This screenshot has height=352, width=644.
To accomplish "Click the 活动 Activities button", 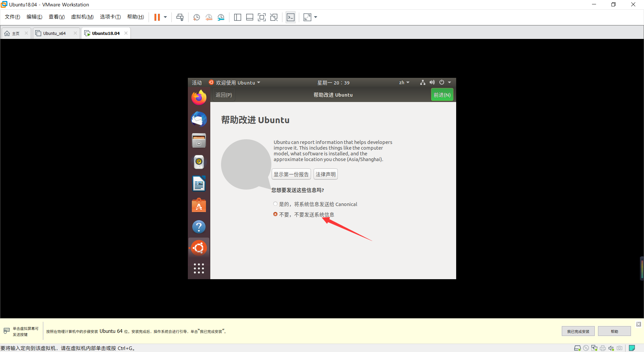I will [197, 83].
